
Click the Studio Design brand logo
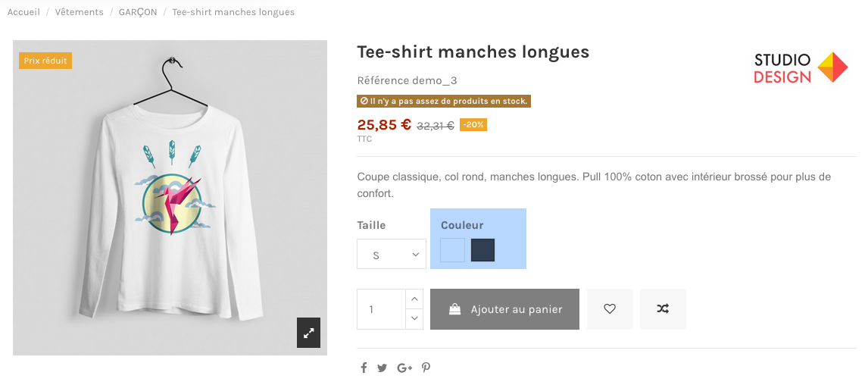click(801, 68)
